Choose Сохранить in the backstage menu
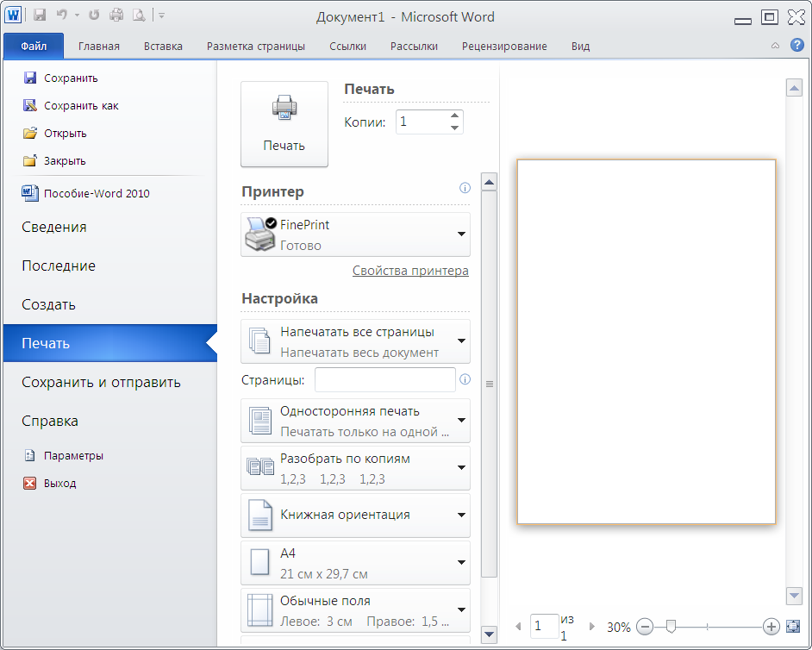The image size is (812, 650). [x=61, y=78]
